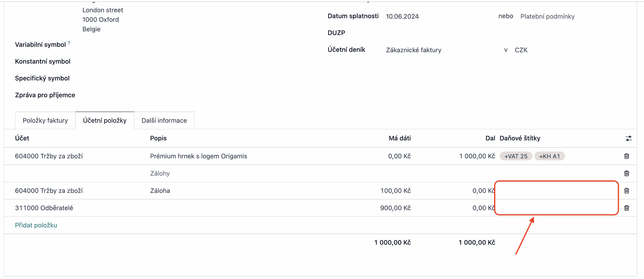Delete the Záloha 100,00 Kč line
644x279 pixels.
(627, 191)
